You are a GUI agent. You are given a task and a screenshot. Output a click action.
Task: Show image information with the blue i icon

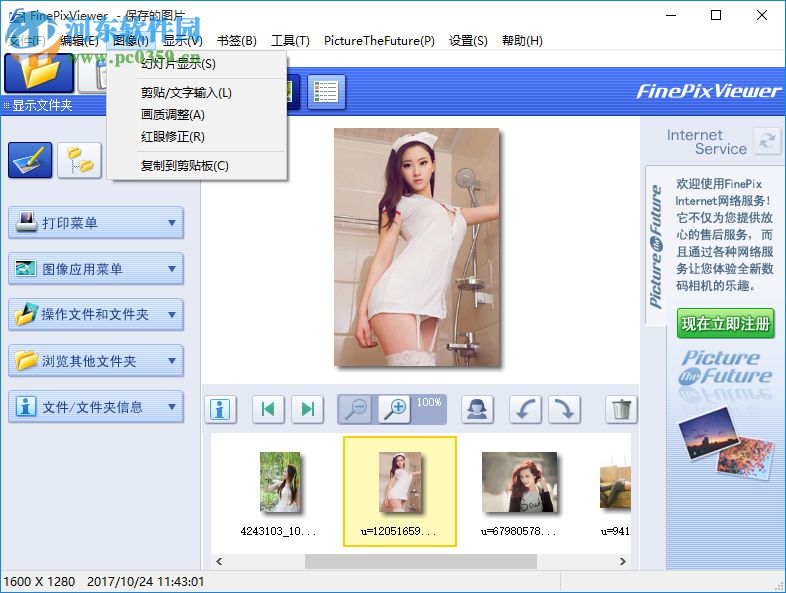pos(221,410)
